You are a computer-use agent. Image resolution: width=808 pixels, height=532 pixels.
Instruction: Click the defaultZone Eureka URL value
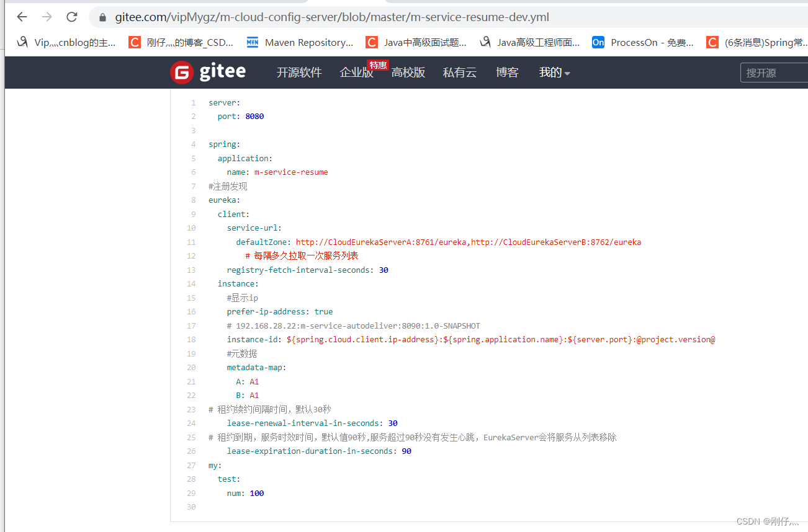[469, 242]
